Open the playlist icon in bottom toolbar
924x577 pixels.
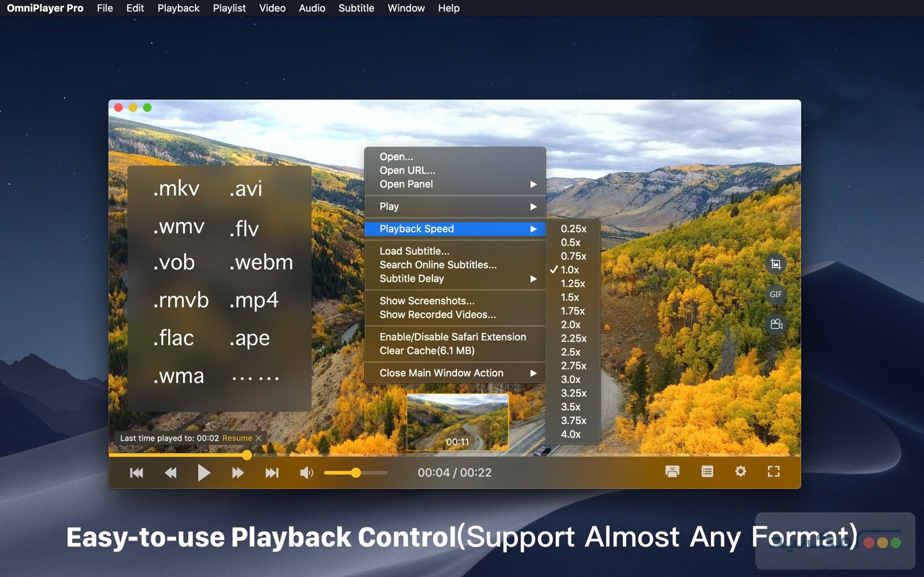click(707, 471)
